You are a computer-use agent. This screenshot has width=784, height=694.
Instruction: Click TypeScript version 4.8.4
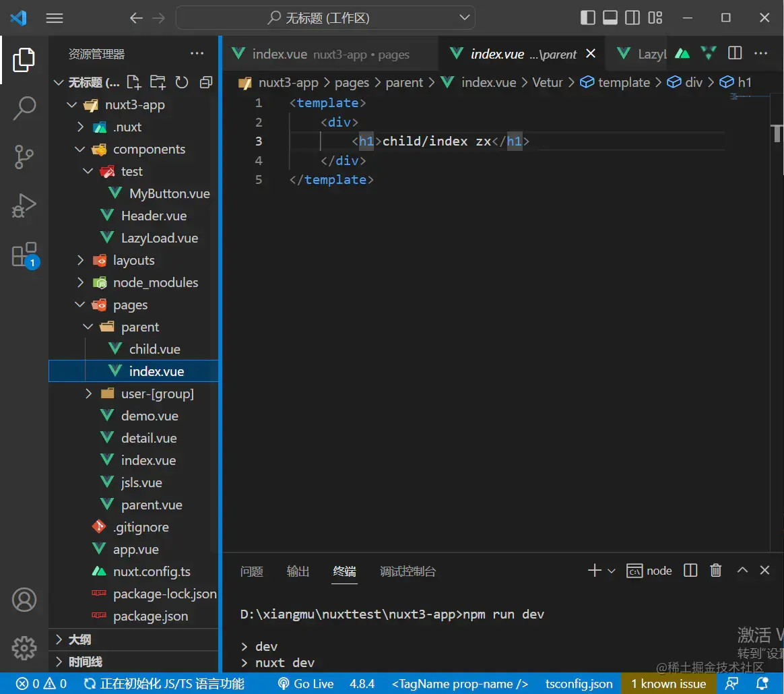pyautogui.click(x=362, y=683)
